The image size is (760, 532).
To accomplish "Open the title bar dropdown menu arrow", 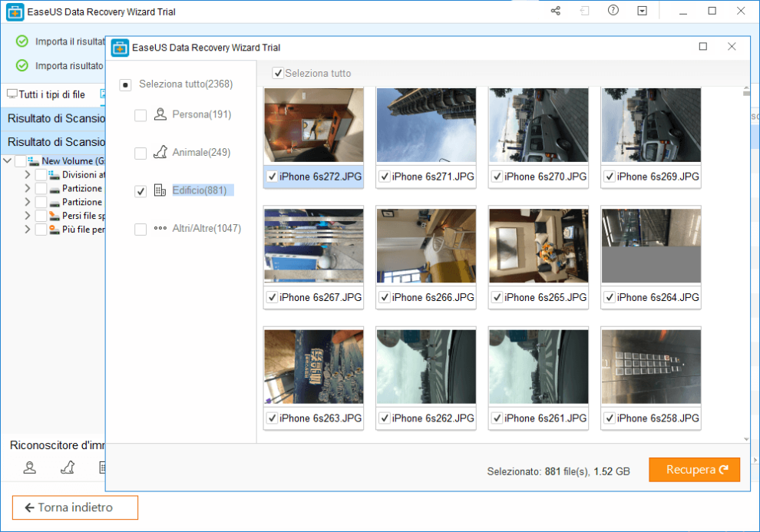I will 643,11.
